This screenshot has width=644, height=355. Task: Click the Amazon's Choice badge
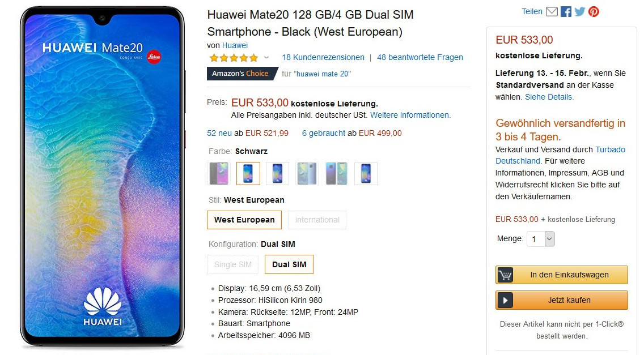pos(241,74)
